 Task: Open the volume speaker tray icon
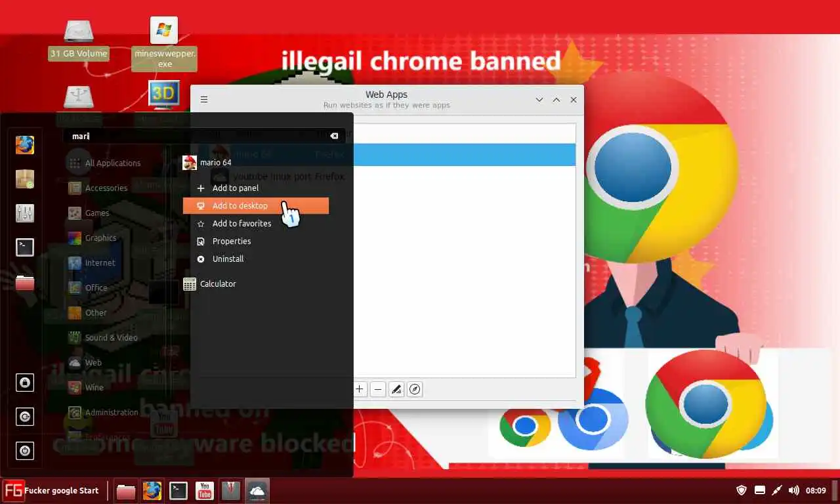point(794,490)
